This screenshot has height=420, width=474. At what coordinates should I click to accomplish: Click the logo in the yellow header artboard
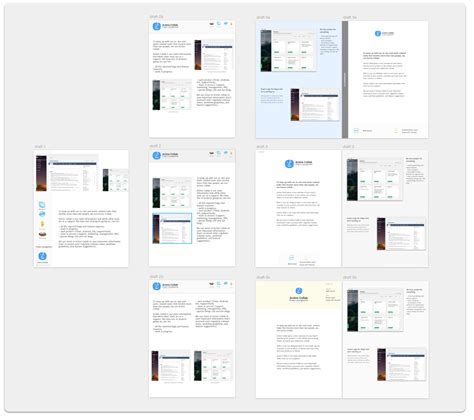(x=299, y=295)
